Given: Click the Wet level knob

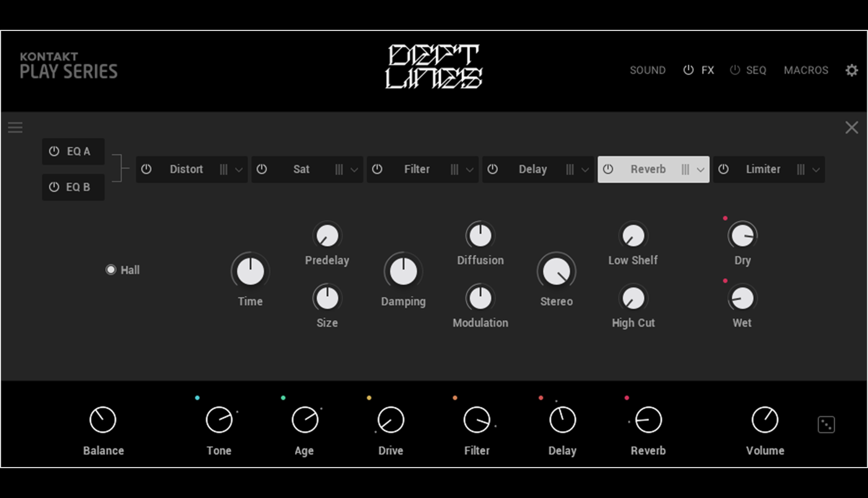Looking at the screenshot, I should (742, 299).
